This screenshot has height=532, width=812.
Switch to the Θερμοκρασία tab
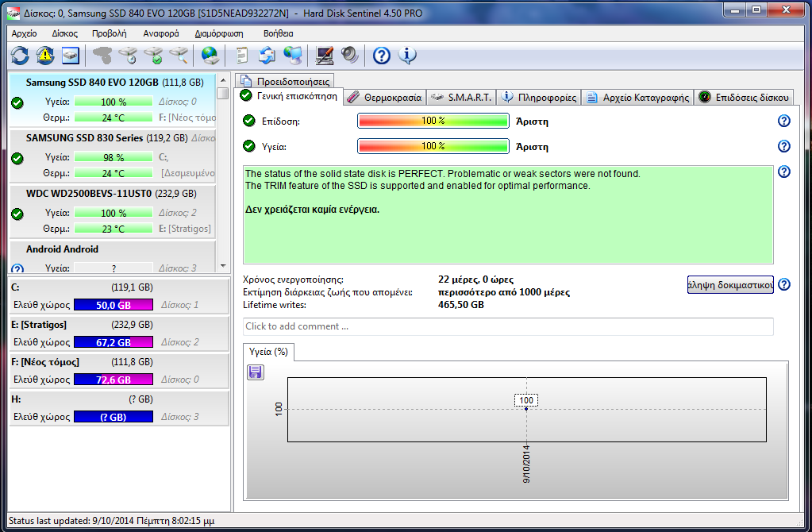tap(385, 98)
